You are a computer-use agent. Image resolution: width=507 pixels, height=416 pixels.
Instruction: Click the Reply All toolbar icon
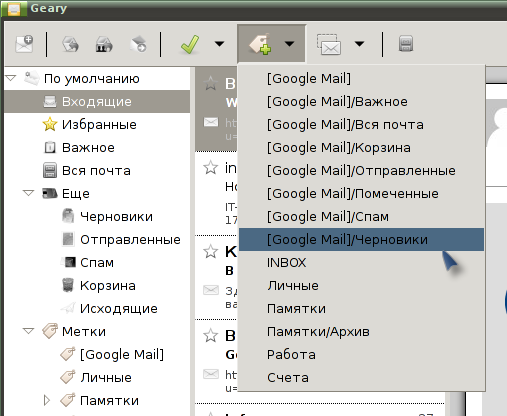[x=104, y=44]
